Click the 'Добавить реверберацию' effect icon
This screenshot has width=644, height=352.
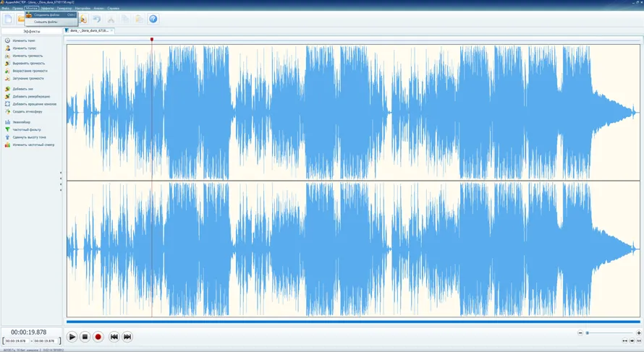point(7,96)
